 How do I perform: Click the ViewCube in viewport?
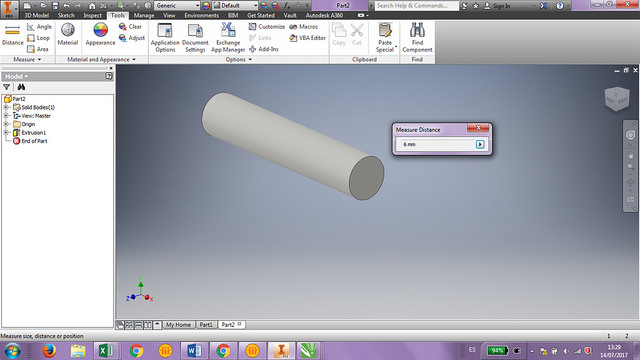pos(617,99)
